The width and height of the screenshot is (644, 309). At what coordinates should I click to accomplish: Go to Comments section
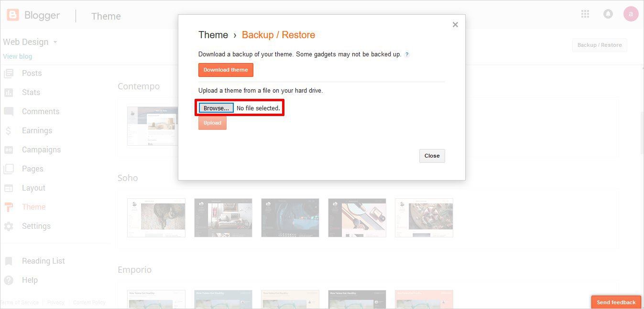[x=40, y=112]
